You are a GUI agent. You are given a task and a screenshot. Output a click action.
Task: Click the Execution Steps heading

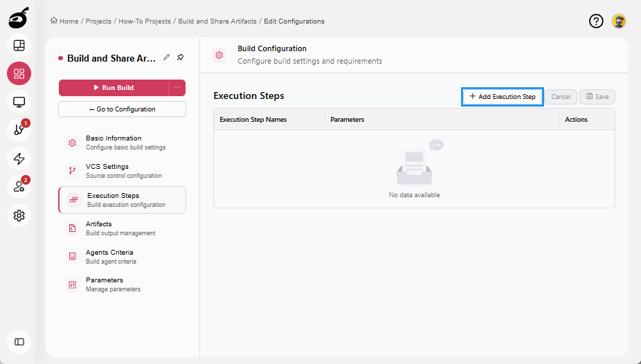click(249, 96)
